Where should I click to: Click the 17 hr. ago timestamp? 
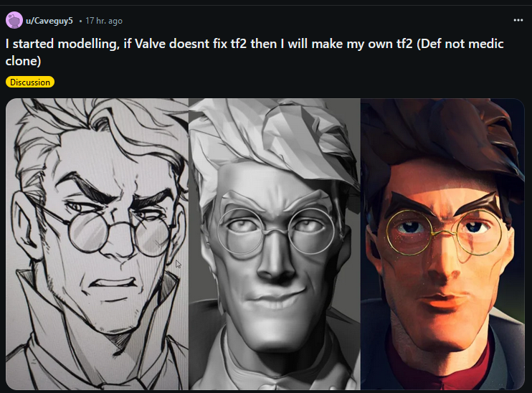(x=104, y=21)
